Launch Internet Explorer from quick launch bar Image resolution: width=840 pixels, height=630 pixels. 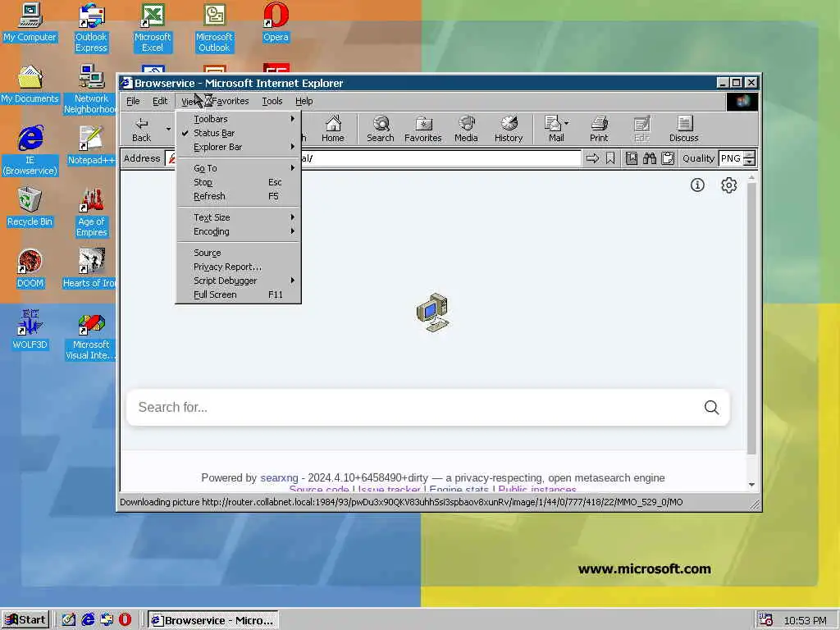tap(88, 620)
